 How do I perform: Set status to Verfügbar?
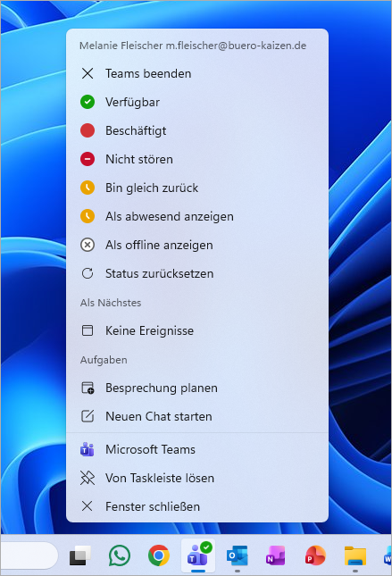tap(197, 102)
